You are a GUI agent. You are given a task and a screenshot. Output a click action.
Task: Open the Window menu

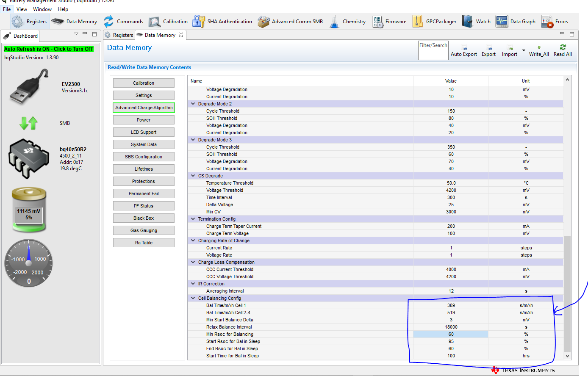click(x=42, y=9)
